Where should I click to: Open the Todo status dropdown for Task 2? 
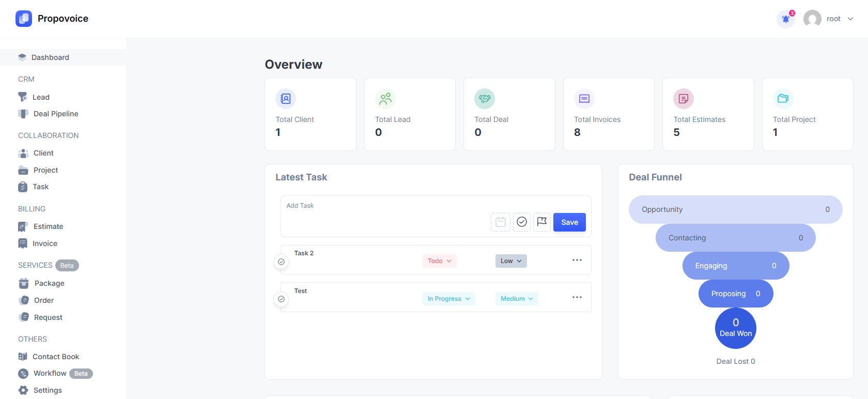(439, 261)
